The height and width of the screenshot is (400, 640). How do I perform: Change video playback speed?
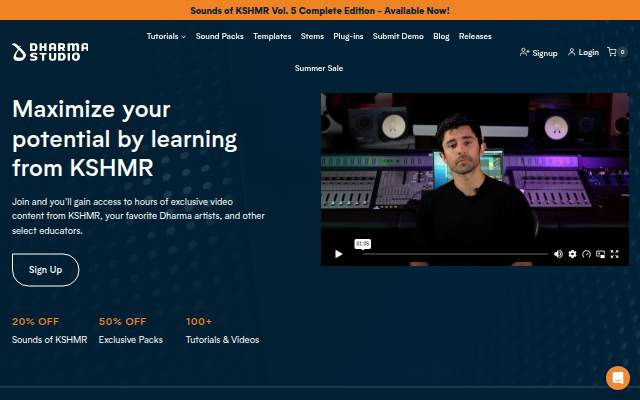586,254
